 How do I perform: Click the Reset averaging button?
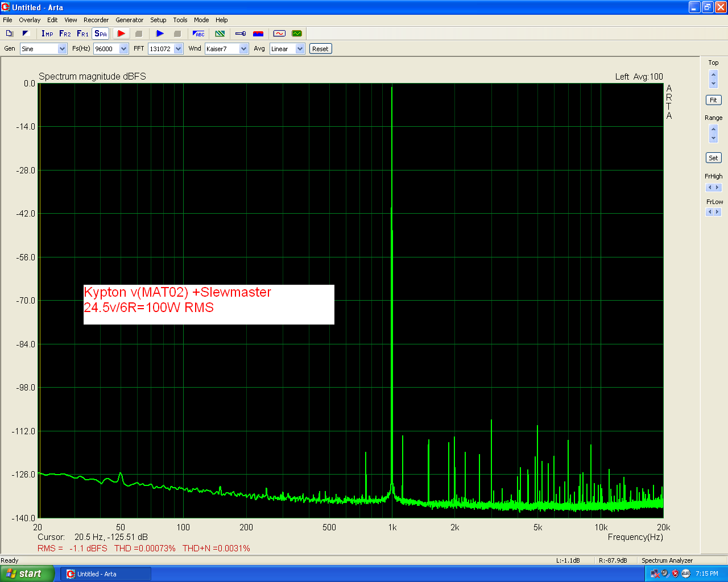320,49
